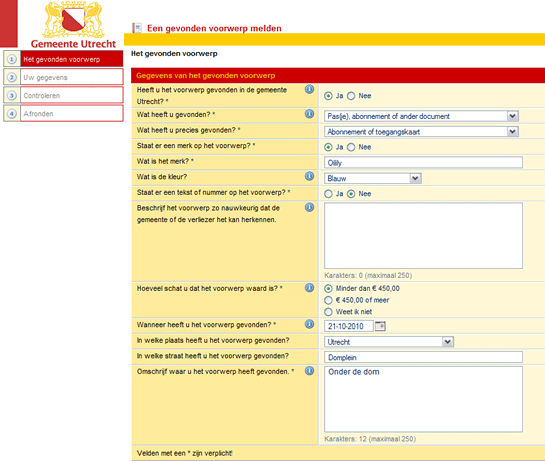Click the 'Wat is het merk?' text field
The height and width of the screenshot is (461, 545).
click(423, 162)
